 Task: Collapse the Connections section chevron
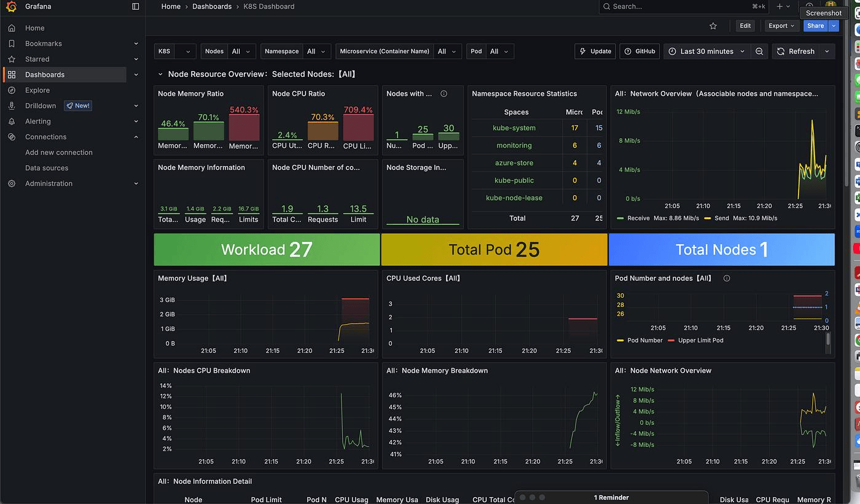(136, 137)
